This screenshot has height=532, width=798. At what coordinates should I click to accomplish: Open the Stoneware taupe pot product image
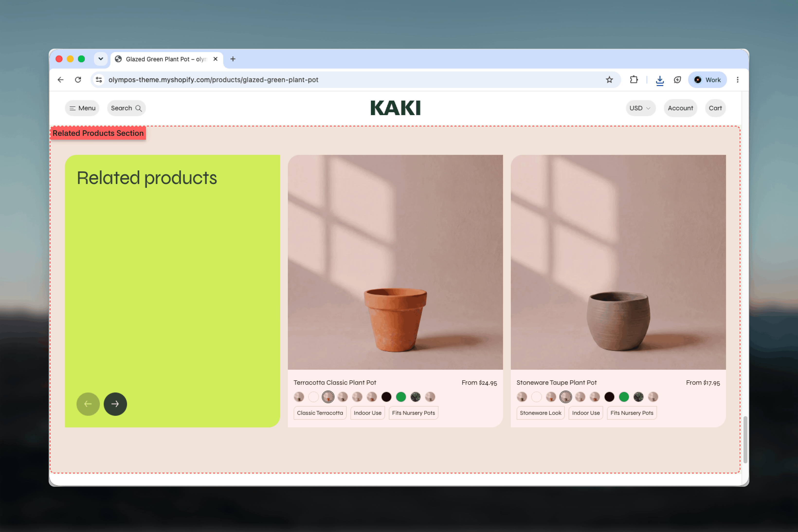click(x=618, y=262)
